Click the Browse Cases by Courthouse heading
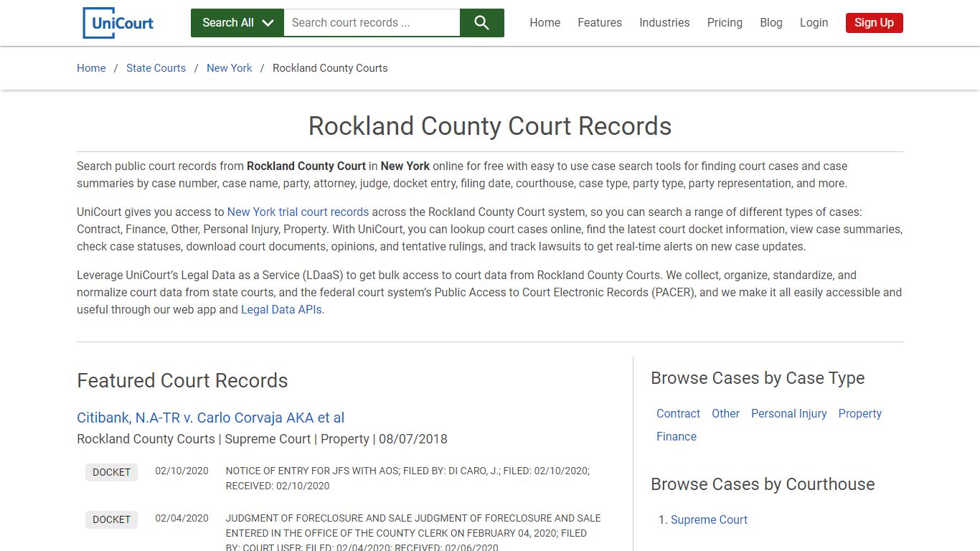 (763, 484)
